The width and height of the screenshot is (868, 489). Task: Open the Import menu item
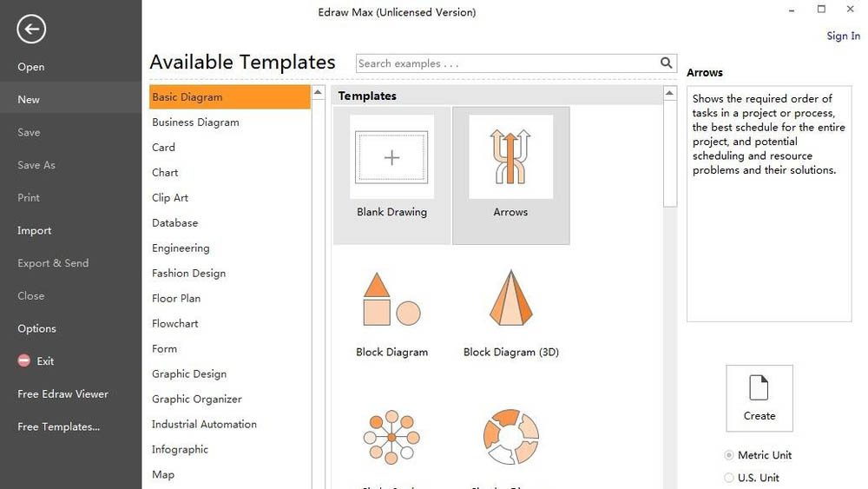[34, 230]
